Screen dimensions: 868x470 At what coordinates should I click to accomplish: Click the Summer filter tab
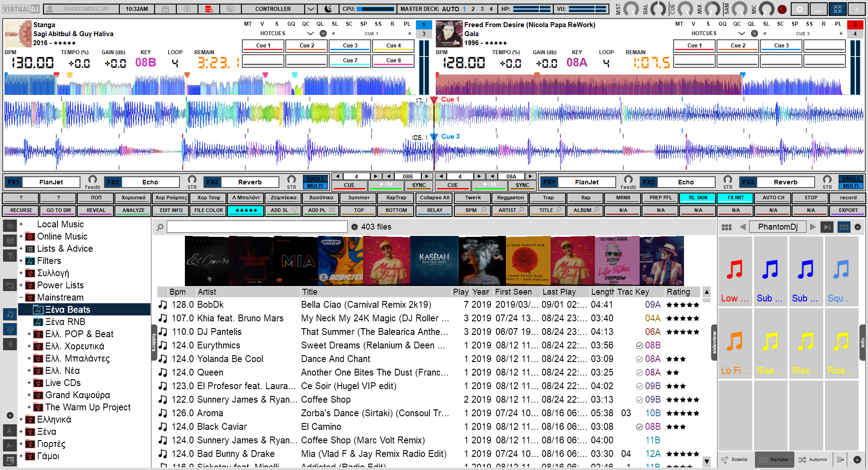[359, 197]
